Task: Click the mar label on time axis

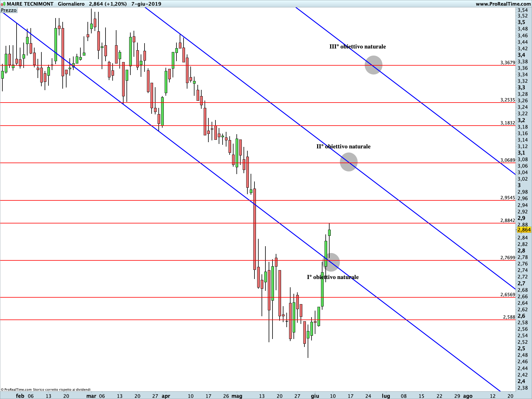Action: 91,396
